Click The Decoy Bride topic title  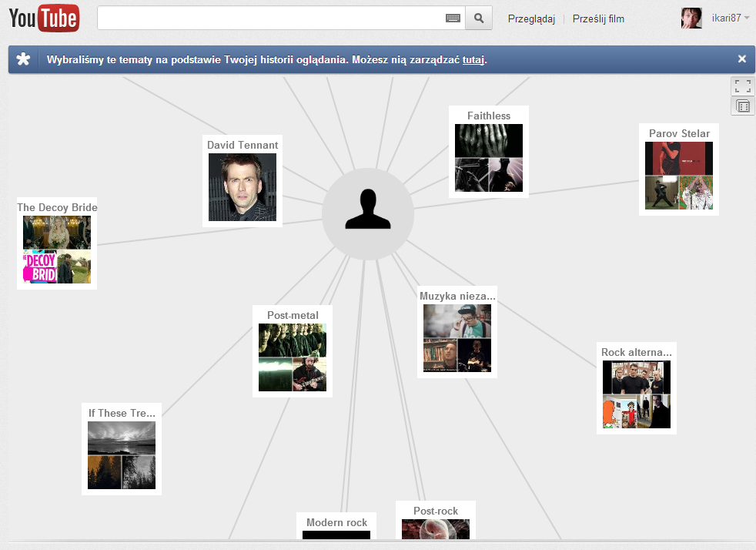[x=57, y=207]
